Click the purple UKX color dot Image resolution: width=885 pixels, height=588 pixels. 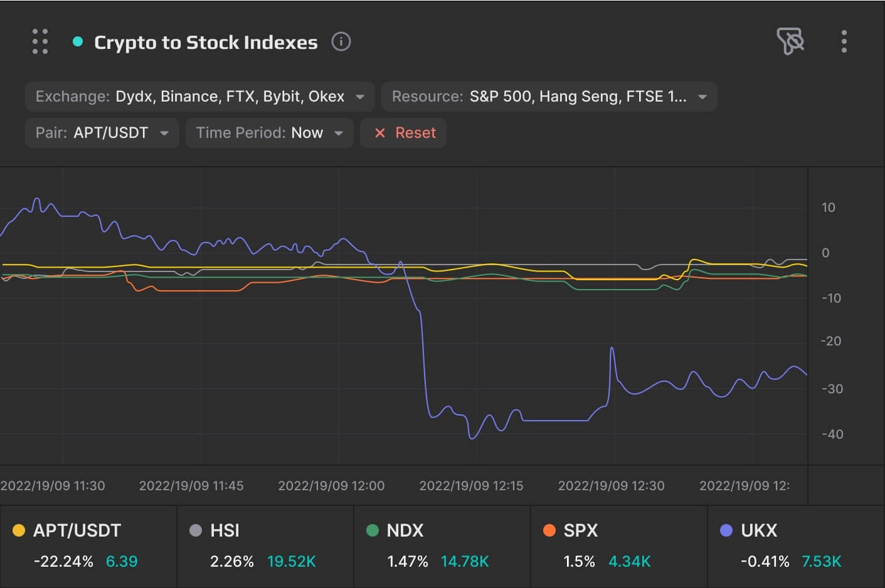[726, 530]
